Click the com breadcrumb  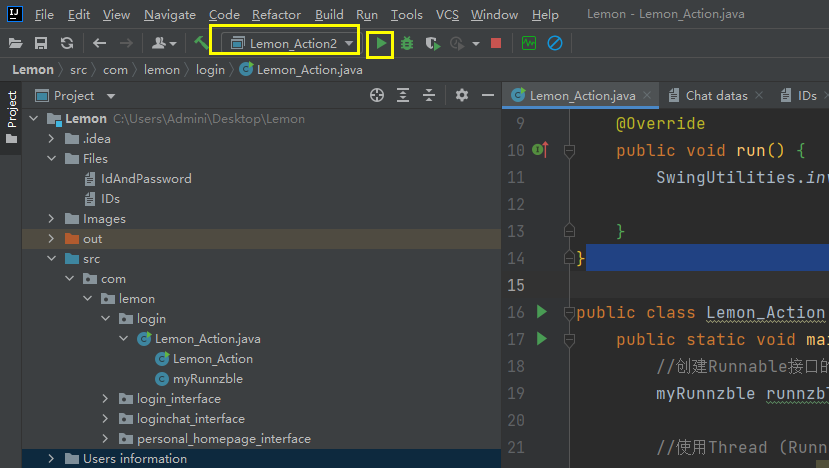click(115, 70)
